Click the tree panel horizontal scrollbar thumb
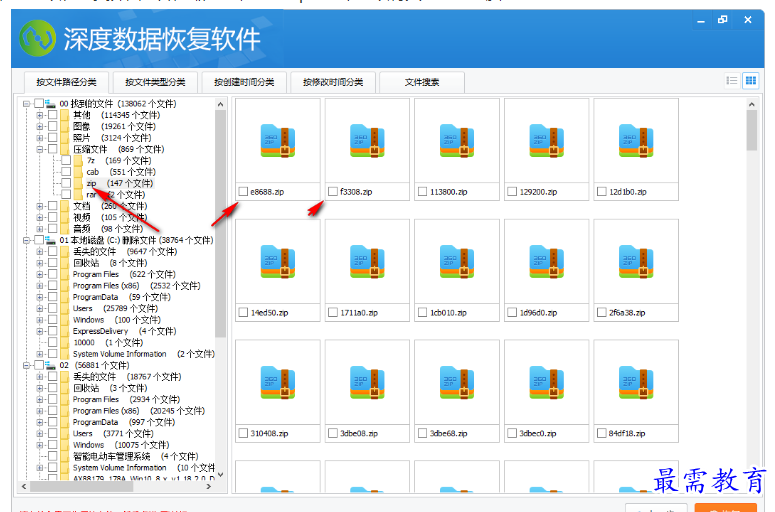This screenshot has width=775, height=512. coord(81,486)
